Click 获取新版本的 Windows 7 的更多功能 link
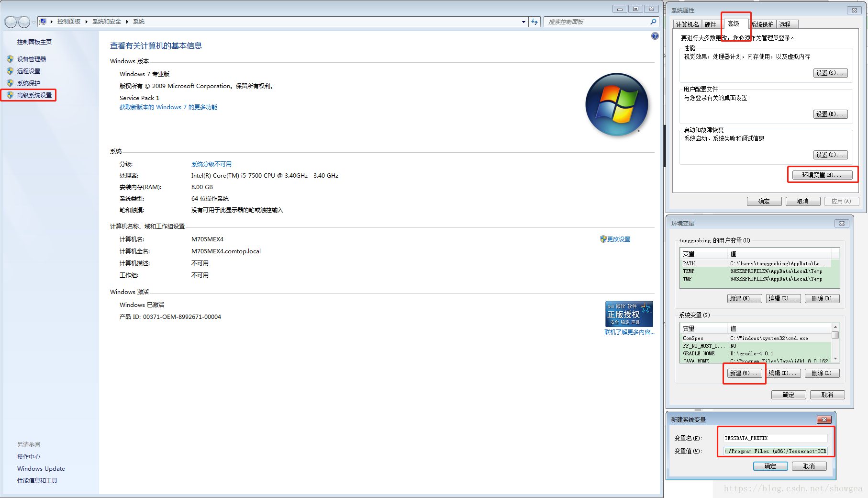This screenshot has width=868, height=498. click(x=168, y=107)
